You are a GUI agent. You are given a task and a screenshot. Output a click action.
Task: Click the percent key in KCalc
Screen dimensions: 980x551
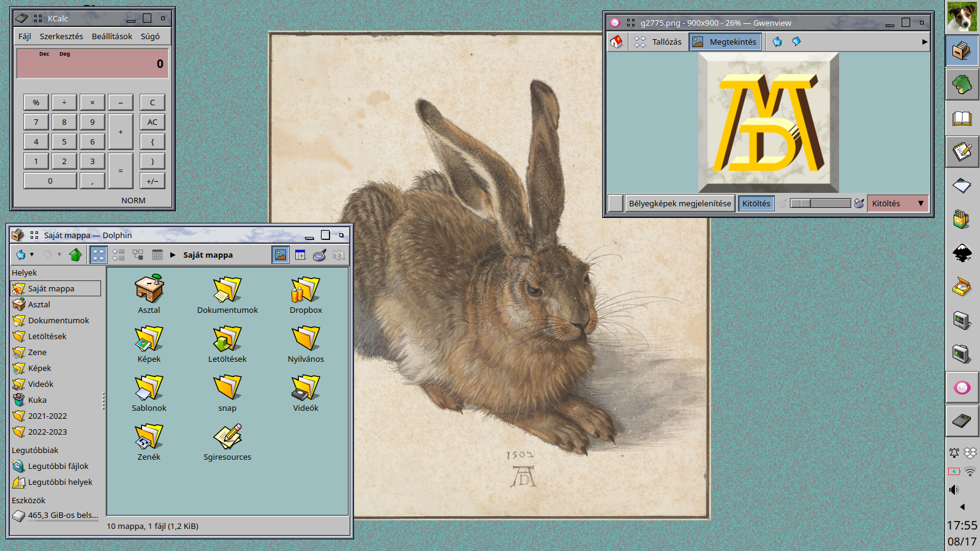coord(36,102)
